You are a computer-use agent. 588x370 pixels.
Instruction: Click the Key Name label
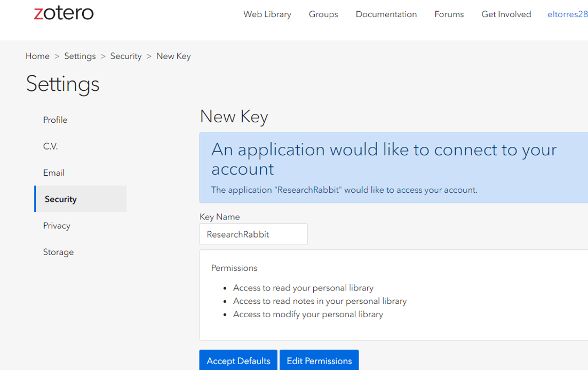(219, 217)
